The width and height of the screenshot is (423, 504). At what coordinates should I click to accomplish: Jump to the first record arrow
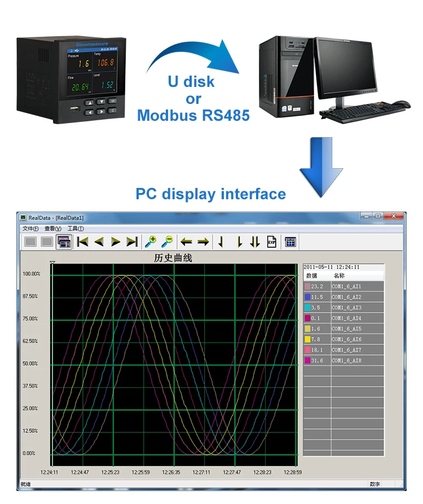point(82,242)
